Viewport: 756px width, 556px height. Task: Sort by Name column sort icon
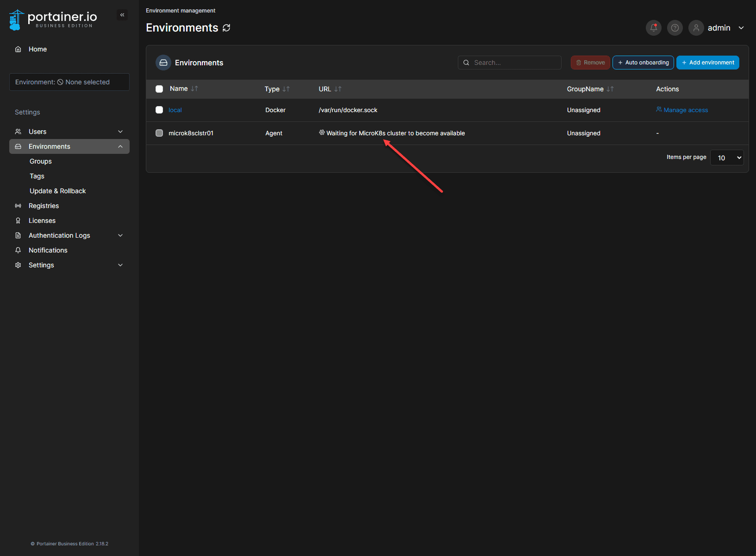click(194, 88)
